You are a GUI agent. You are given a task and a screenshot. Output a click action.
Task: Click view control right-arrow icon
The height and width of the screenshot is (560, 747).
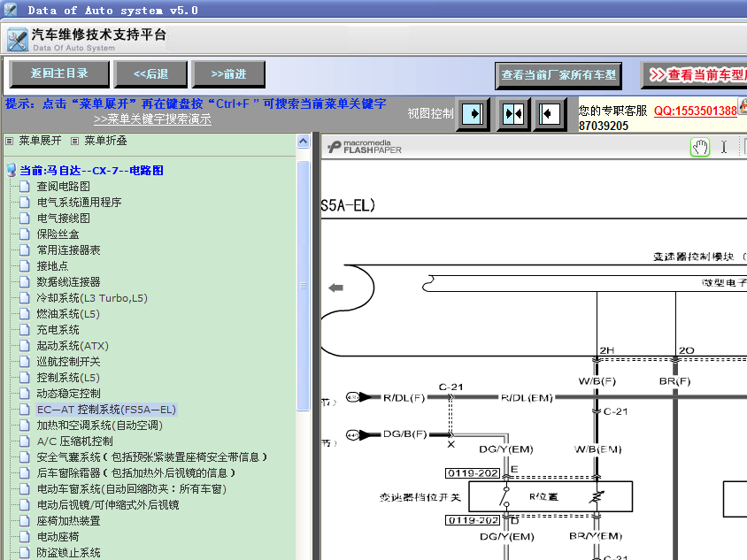pyautogui.click(x=473, y=114)
